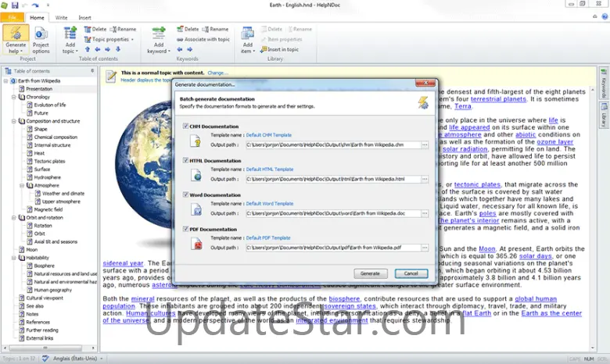
Task: Collapse Earth from Wikipedia root node
Action: point(5,80)
